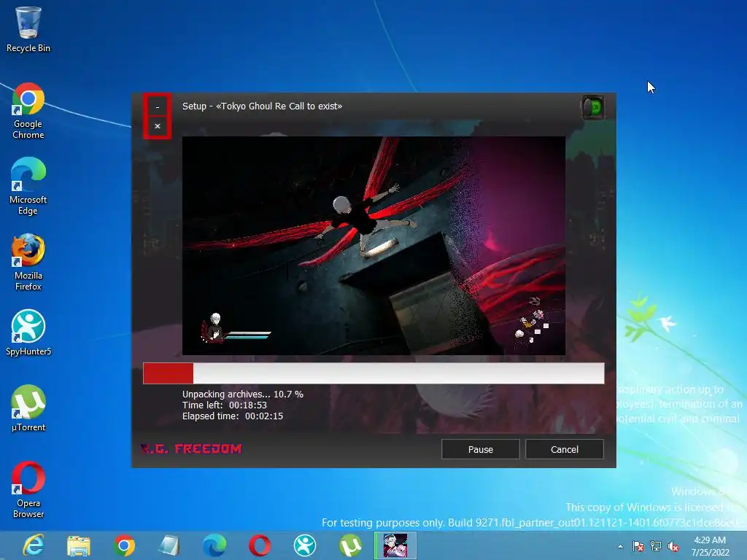Screen dimensions: 747x560
Task: Click the 'Time left: 00:18:53' text
Action: pyautogui.click(x=225, y=405)
